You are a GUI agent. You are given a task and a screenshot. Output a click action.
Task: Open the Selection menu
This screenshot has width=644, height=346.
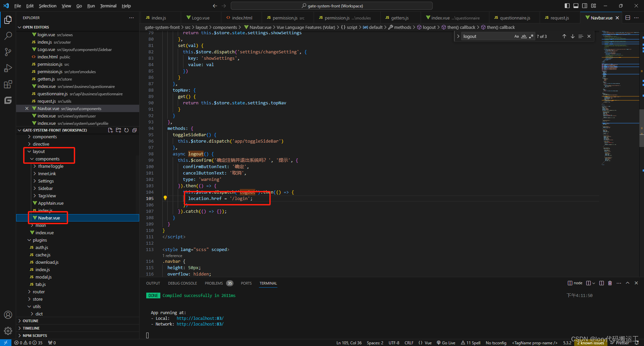pos(48,6)
